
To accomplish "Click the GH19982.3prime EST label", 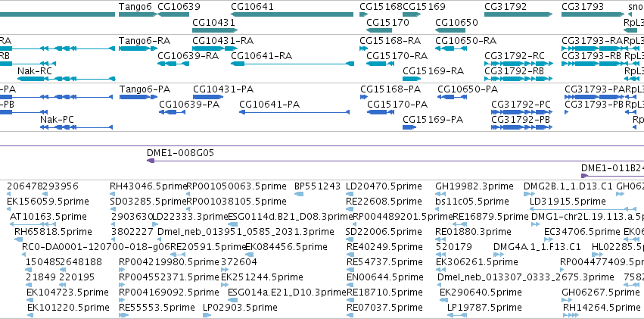I will pyautogui.click(x=474, y=186).
